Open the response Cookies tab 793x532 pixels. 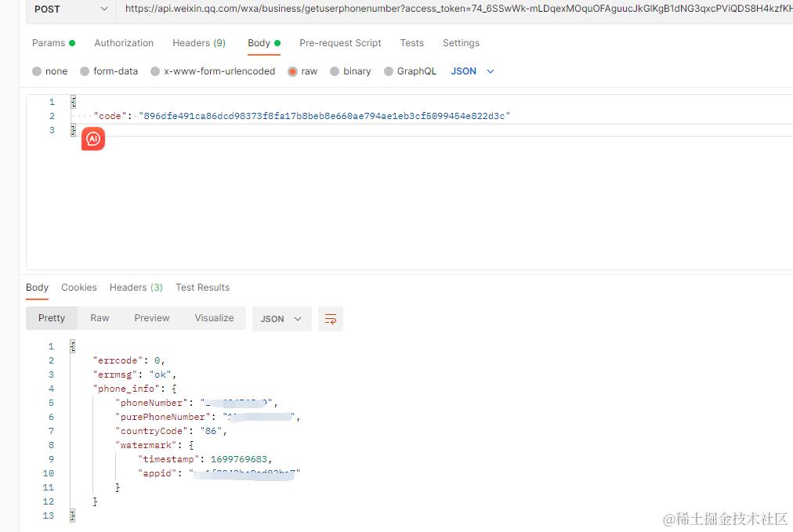(x=79, y=288)
